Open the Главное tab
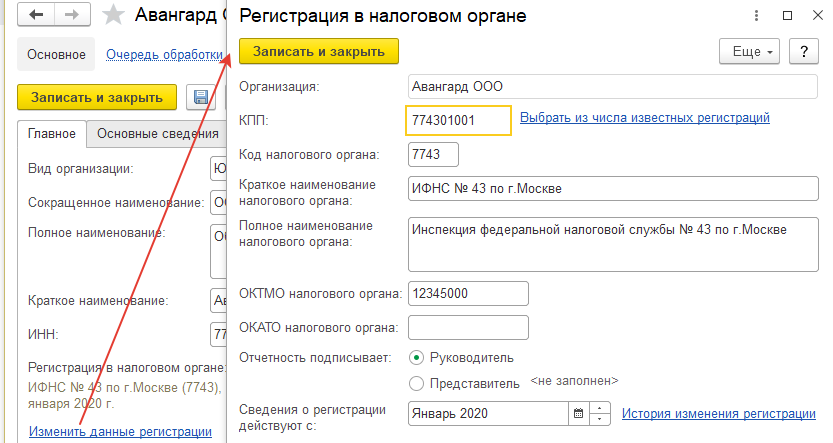The image size is (833, 443). 51,134
